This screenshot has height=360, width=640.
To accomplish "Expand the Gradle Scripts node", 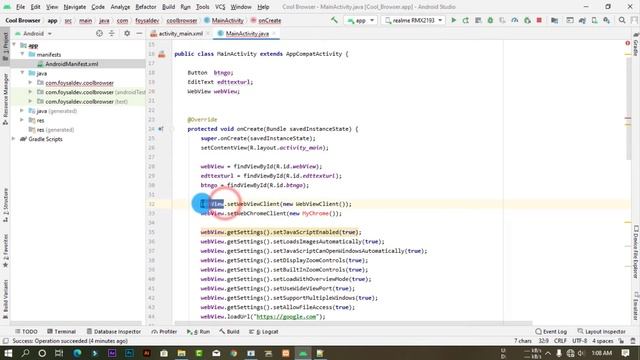I will coord(14,139).
